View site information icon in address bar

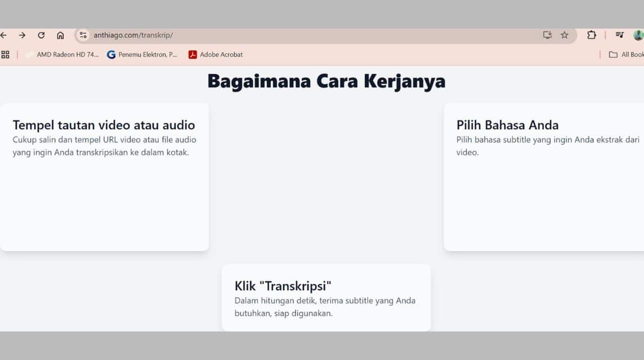(83, 35)
